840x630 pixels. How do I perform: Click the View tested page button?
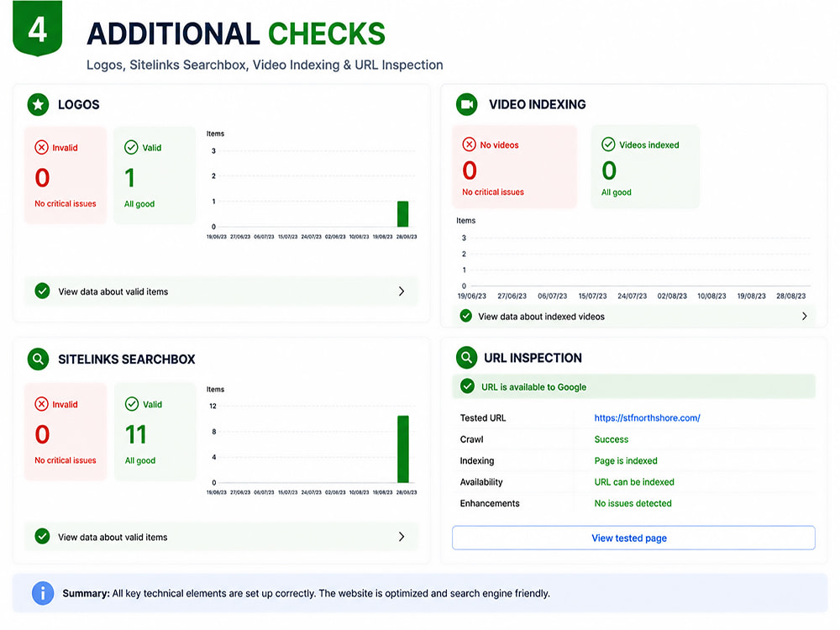(x=633, y=538)
